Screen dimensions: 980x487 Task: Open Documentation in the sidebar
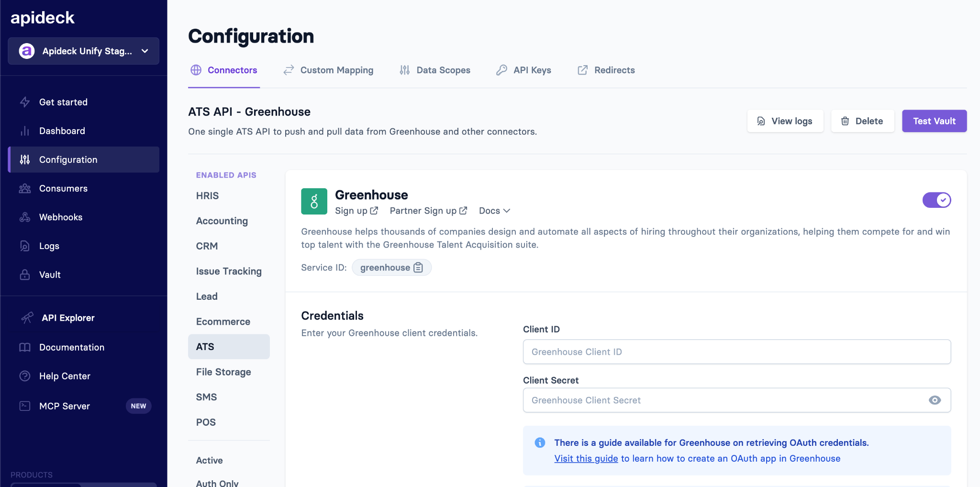point(84,347)
